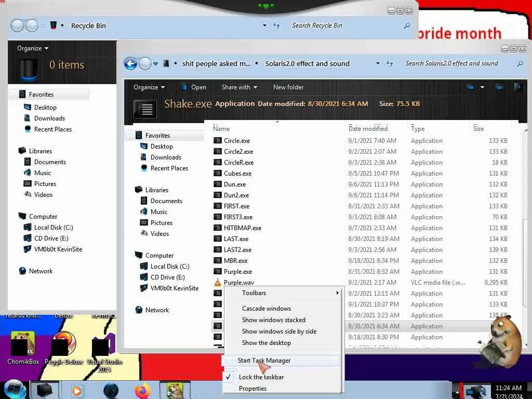Show hidden system tray icons arrow
Image resolution: width=532 pixels, height=399 pixels.
tap(457, 392)
